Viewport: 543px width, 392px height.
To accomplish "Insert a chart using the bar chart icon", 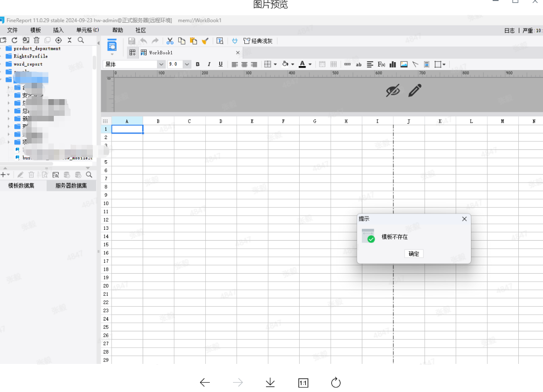I will pyautogui.click(x=393, y=65).
